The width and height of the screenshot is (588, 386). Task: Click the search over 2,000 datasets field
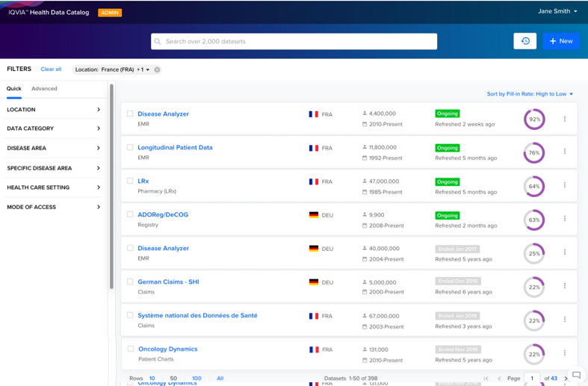(x=294, y=41)
